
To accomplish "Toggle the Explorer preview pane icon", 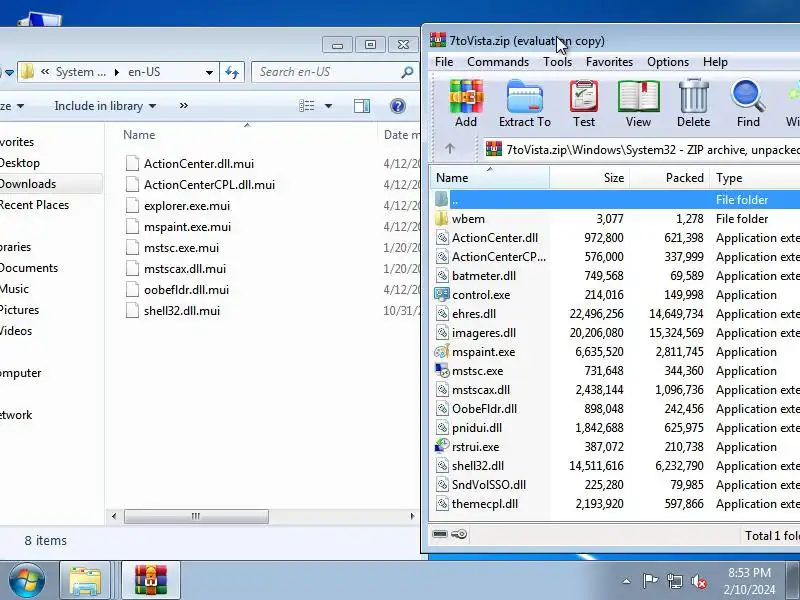I will (362, 106).
